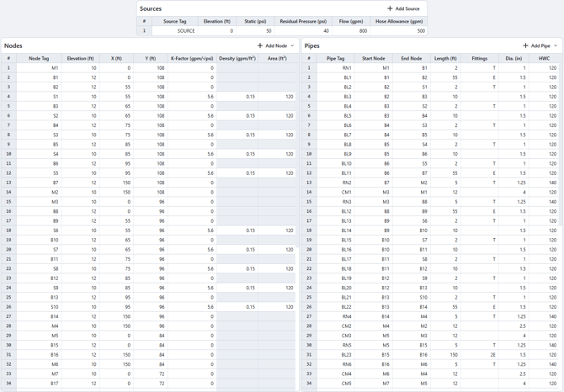Select pipe tag BL23 in Pipes table

336,355
